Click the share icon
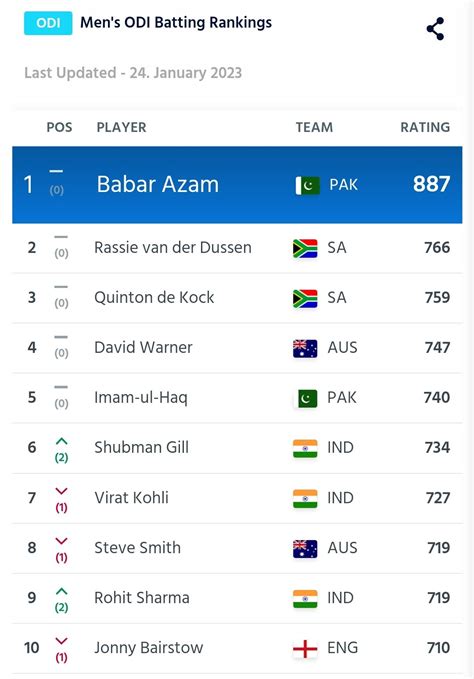Image resolution: width=474 pixels, height=679 pixels. coord(435,29)
